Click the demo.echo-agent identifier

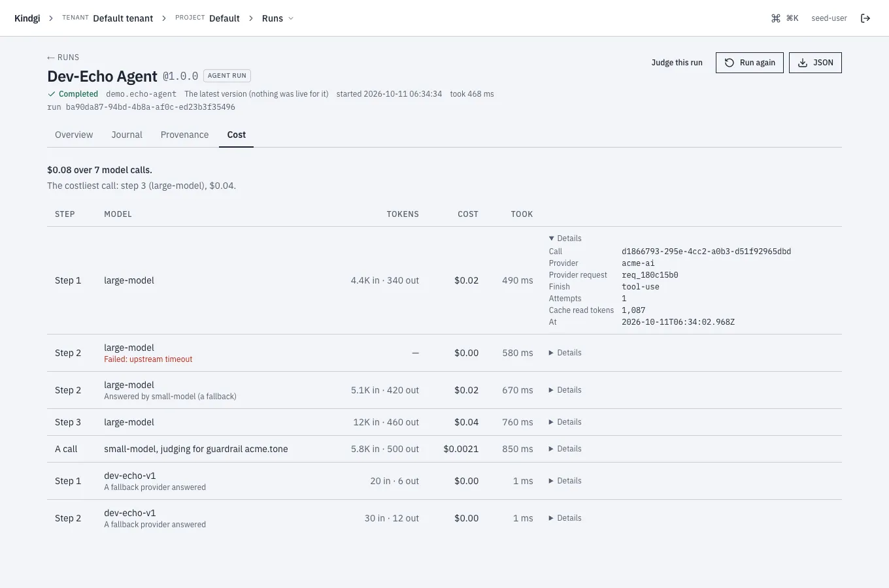tap(141, 94)
